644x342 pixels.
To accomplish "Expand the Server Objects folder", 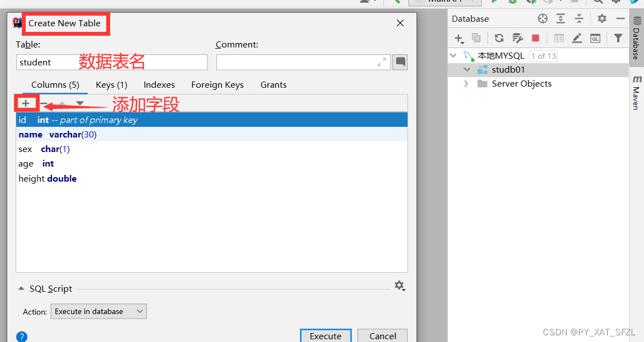I will [466, 84].
